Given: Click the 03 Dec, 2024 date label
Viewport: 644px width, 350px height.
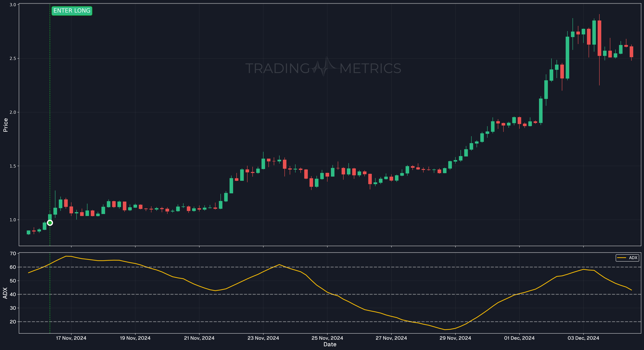Looking at the screenshot, I should coord(583,338).
